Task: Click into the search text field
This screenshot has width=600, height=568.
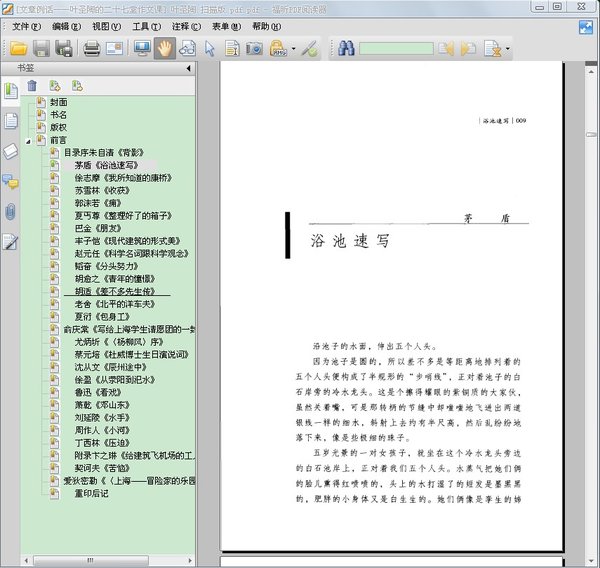Action: click(x=396, y=49)
